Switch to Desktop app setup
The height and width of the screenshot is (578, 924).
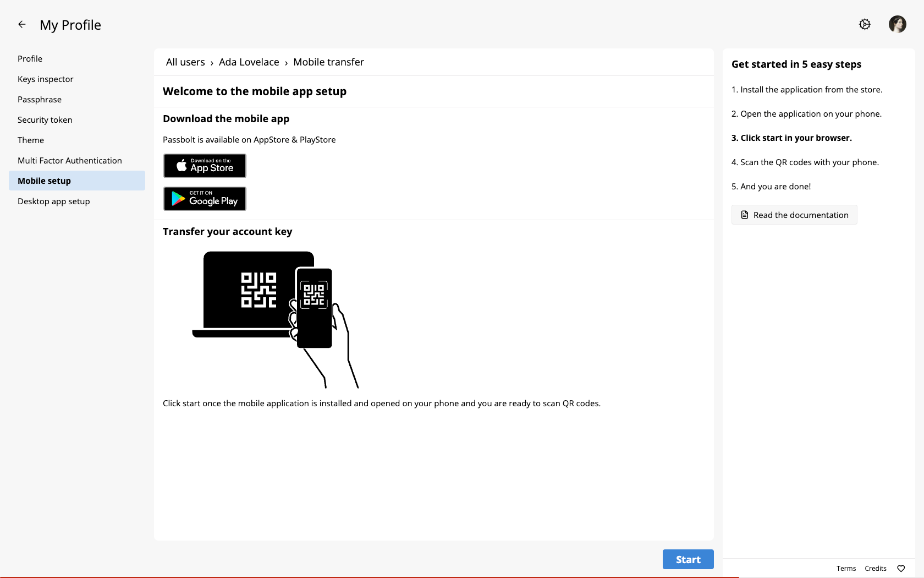tap(53, 201)
